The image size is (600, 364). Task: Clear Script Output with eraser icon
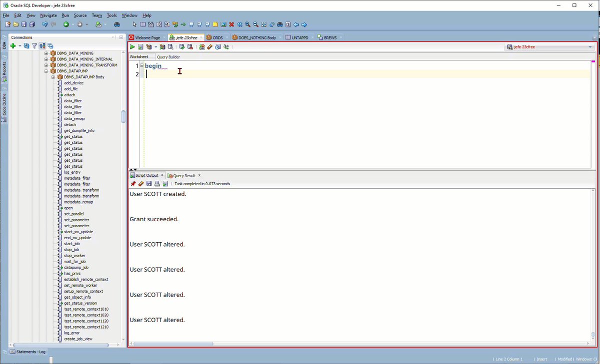pos(141,184)
